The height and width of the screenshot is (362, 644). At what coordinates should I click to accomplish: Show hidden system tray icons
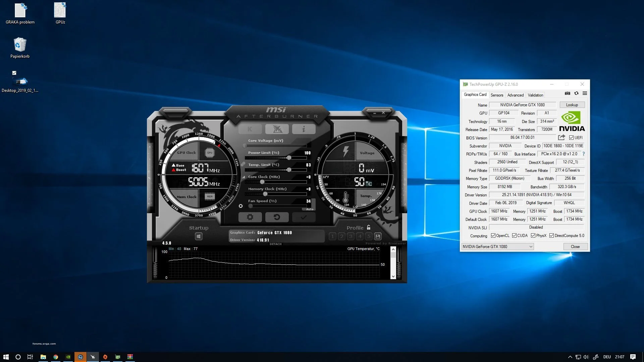(570, 357)
